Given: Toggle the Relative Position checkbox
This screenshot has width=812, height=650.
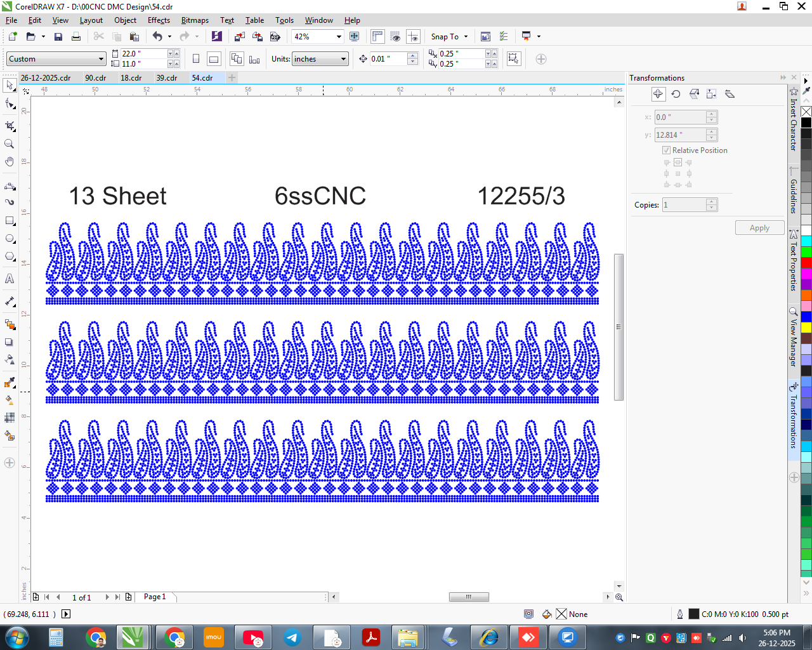Looking at the screenshot, I should point(666,150).
